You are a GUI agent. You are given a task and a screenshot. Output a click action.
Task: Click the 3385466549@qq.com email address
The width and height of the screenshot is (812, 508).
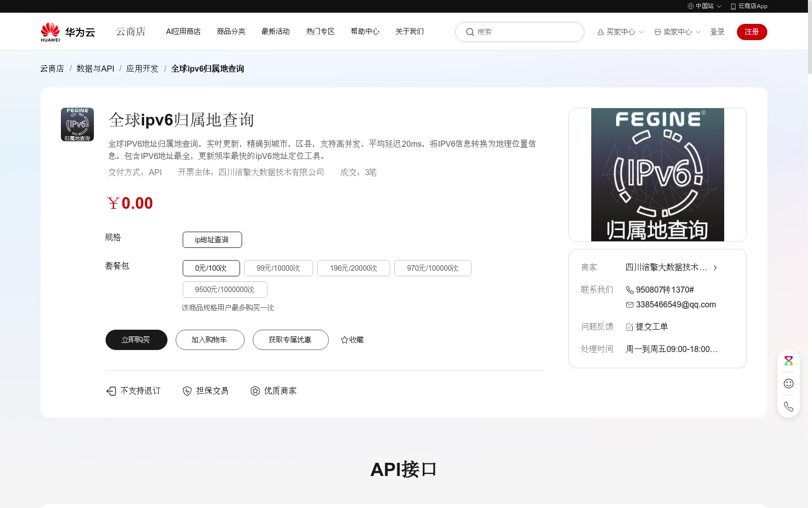pos(676,305)
